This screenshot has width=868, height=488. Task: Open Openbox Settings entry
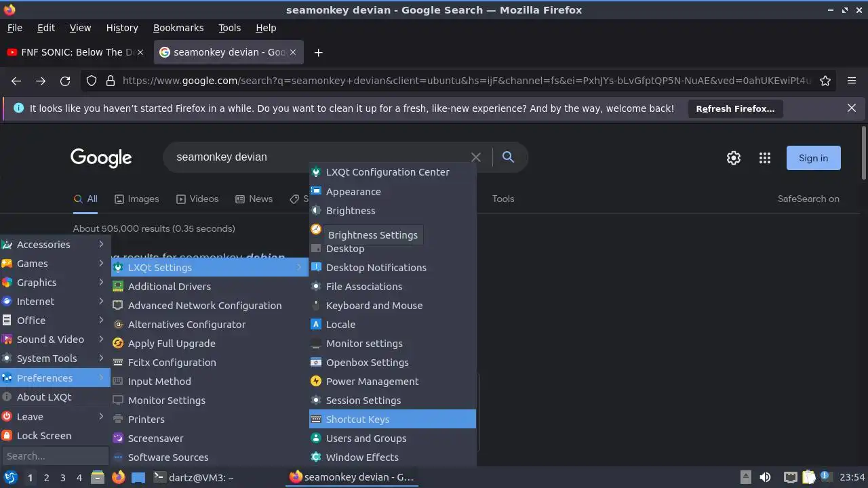pos(393,362)
